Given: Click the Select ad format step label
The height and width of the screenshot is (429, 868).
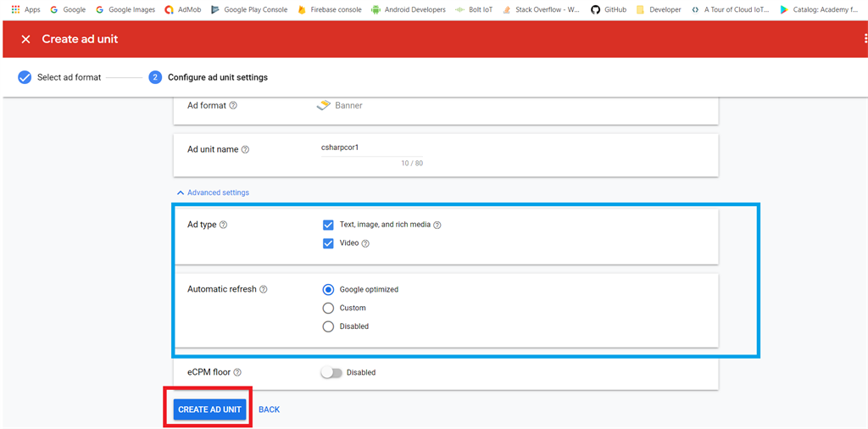Looking at the screenshot, I should tap(70, 77).
